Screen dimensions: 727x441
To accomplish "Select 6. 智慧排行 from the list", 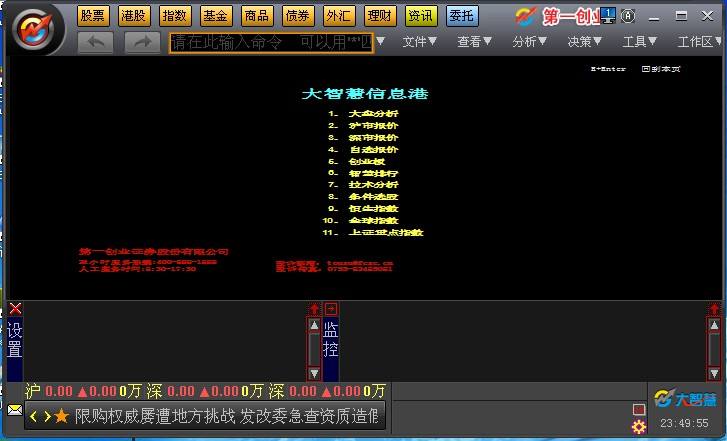I will click(363, 173).
